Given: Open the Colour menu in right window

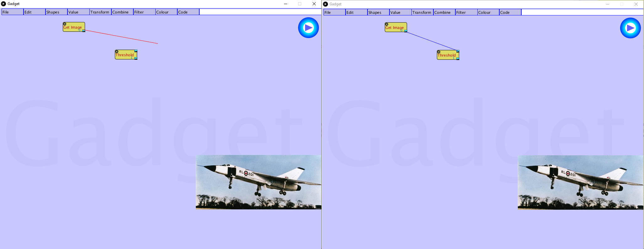Looking at the screenshot, I should tap(488, 12).
